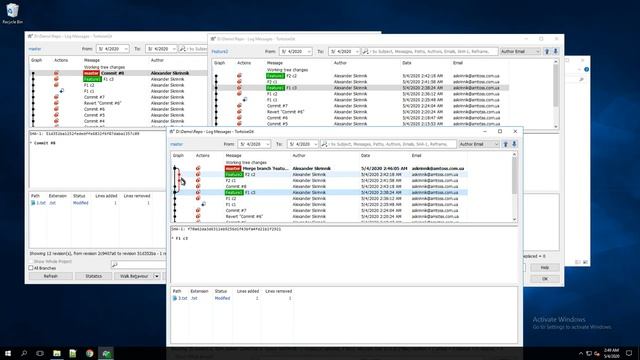Click the 'Walk Behaviour' button in left window
The image size is (640, 360).
[133, 276]
